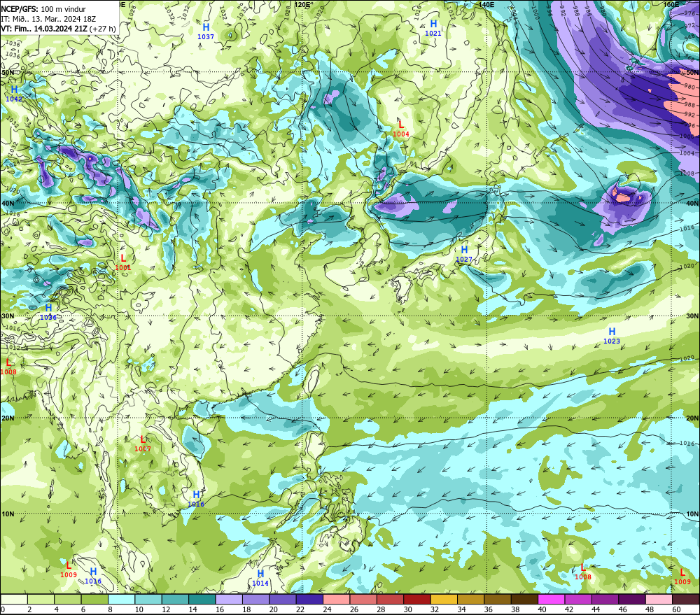Screen dimensions: 700x615
Task: Select the pale yellow 0–2 legend swatch
Action: pyautogui.click(x=14, y=599)
